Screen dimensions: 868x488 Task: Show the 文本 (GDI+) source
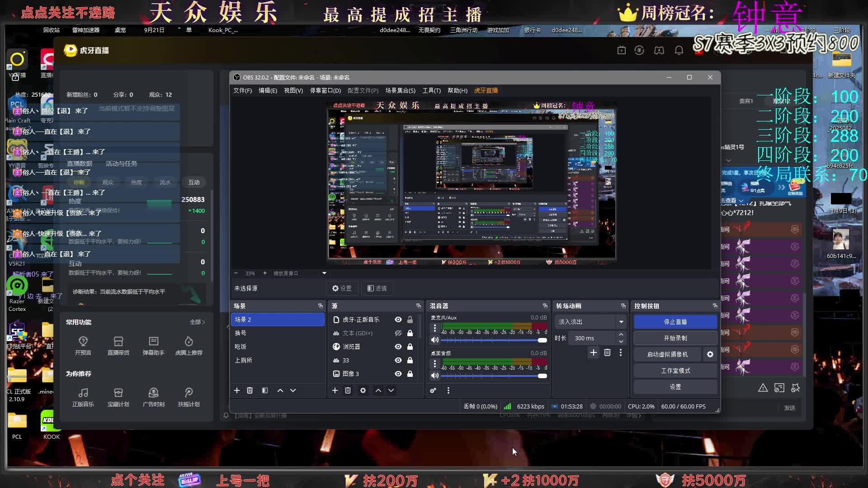398,333
